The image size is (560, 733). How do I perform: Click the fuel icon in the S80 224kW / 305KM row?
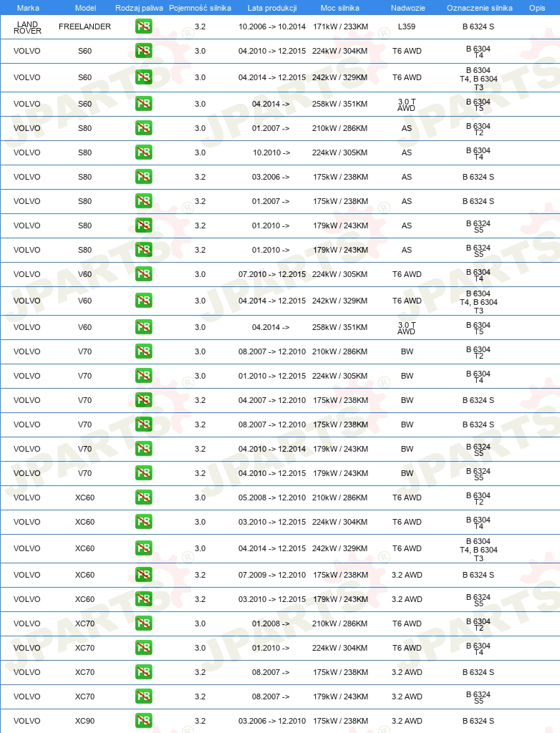pyautogui.click(x=144, y=152)
